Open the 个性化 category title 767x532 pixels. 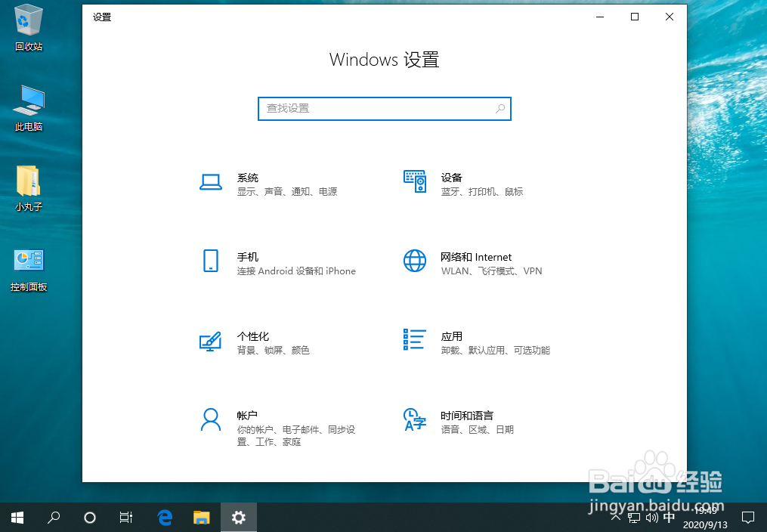tap(253, 336)
